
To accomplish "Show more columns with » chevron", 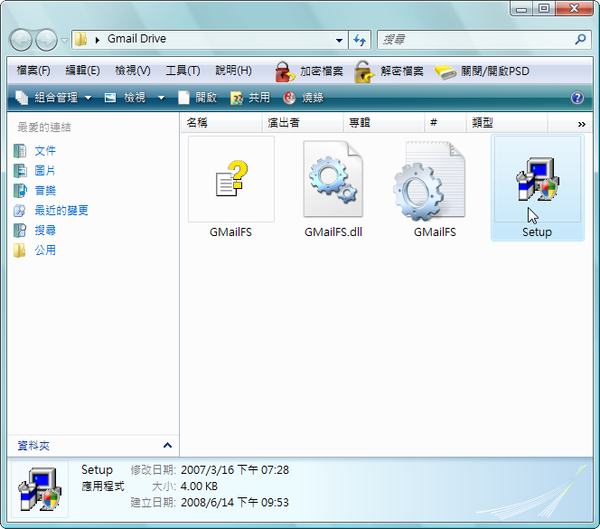I will (x=582, y=124).
